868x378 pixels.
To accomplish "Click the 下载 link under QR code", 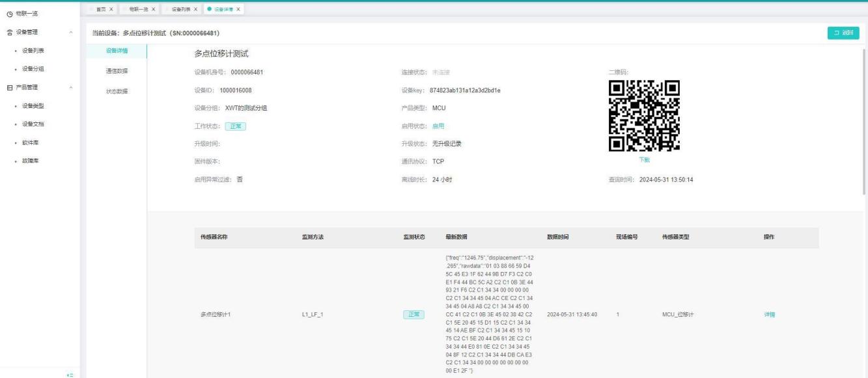I will tap(643, 160).
